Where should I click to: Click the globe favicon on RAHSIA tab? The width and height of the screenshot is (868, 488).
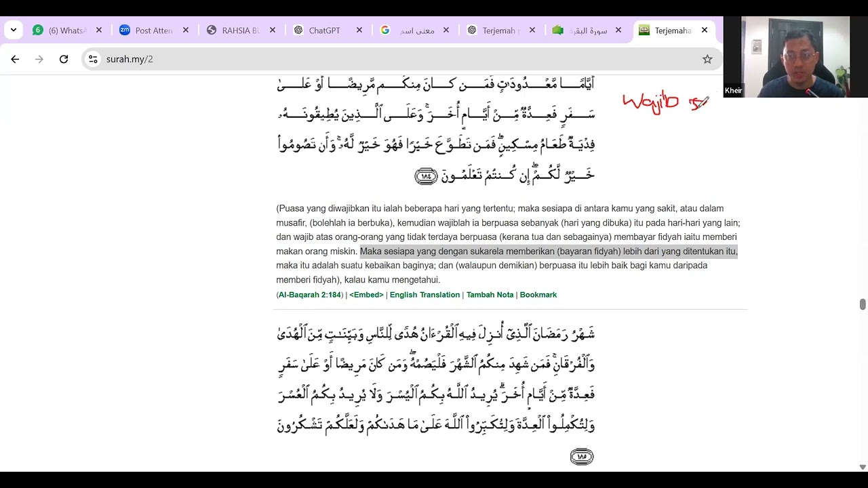pyautogui.click(x=212, y=30)
